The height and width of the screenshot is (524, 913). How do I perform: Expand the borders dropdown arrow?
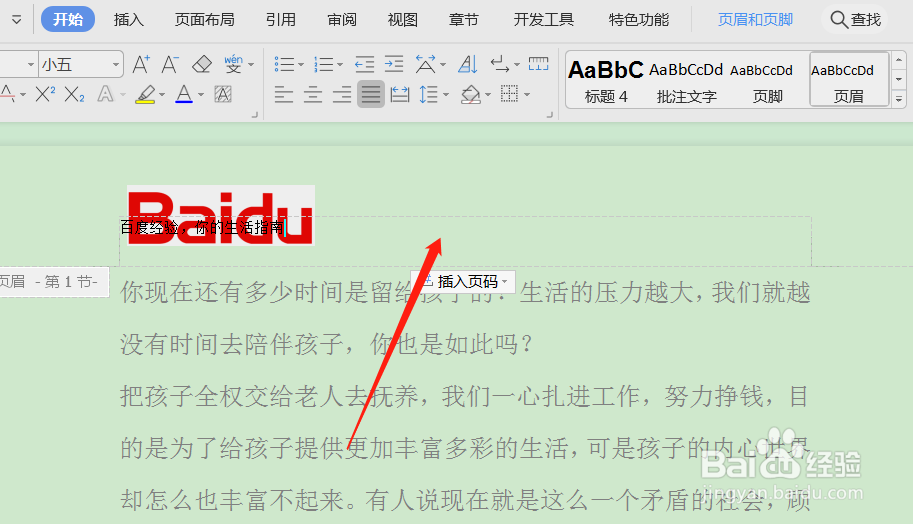coord(526,94)
